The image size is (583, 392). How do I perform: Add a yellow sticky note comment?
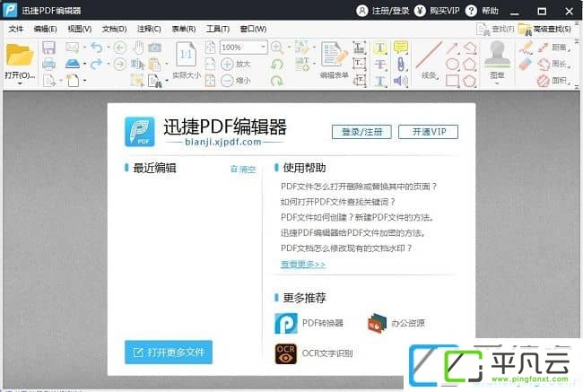pos(401,48)
